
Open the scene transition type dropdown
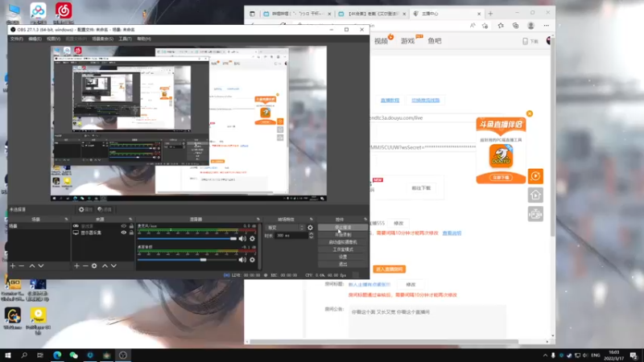pyautogui.click(x=286, y=228)
